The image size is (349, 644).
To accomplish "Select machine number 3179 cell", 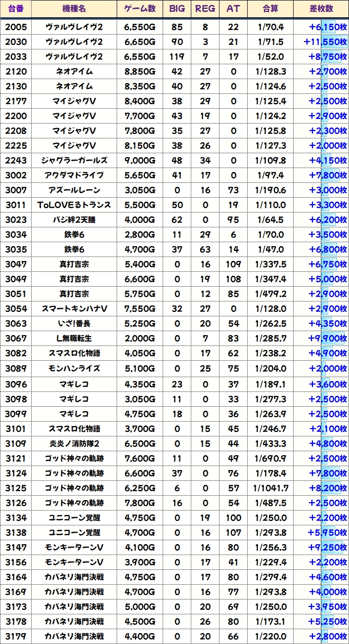I will point(16,636).
